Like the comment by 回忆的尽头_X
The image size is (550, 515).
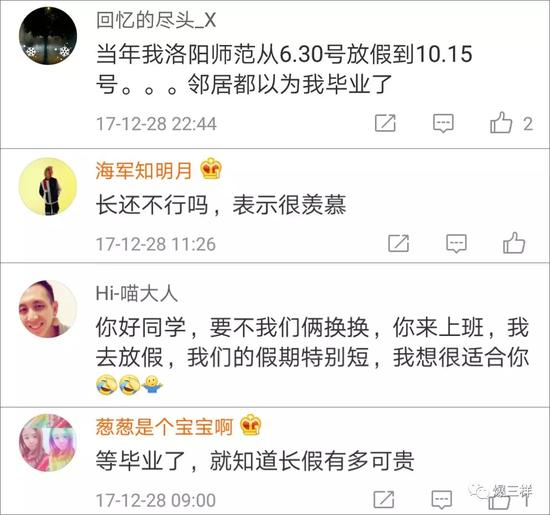501,123
